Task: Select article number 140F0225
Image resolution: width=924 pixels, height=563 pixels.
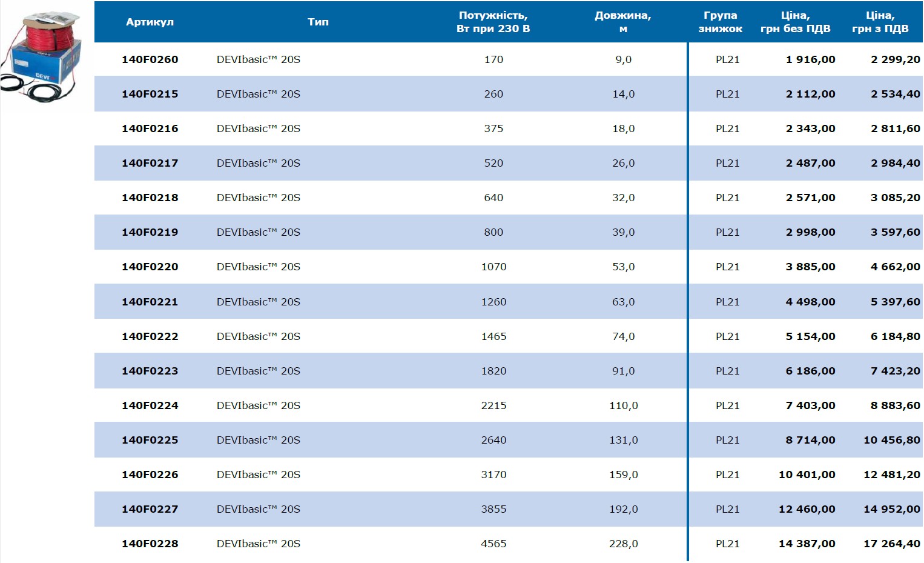Action: point(150,440)
